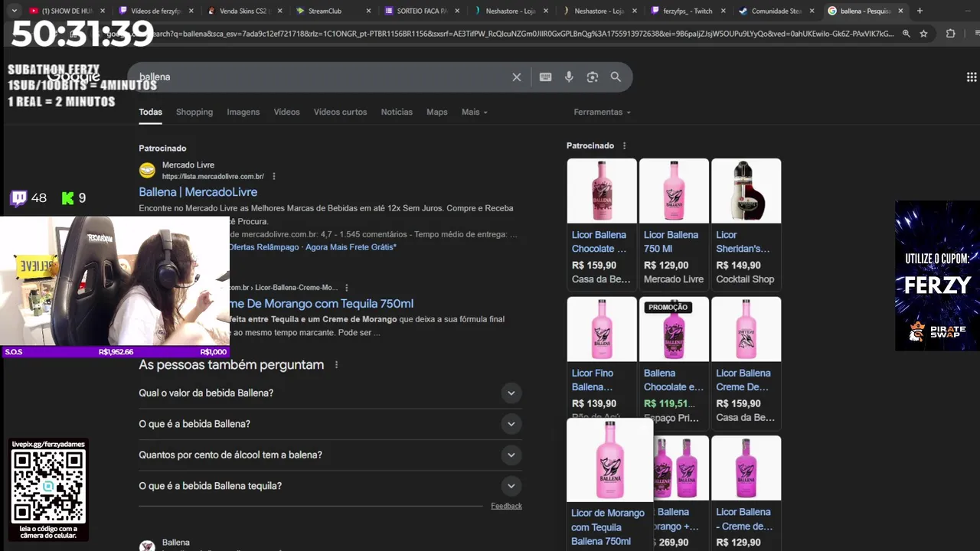980x551 pixels.
Task: Open the Google apps grid icon
Action: tap(972, 77)
